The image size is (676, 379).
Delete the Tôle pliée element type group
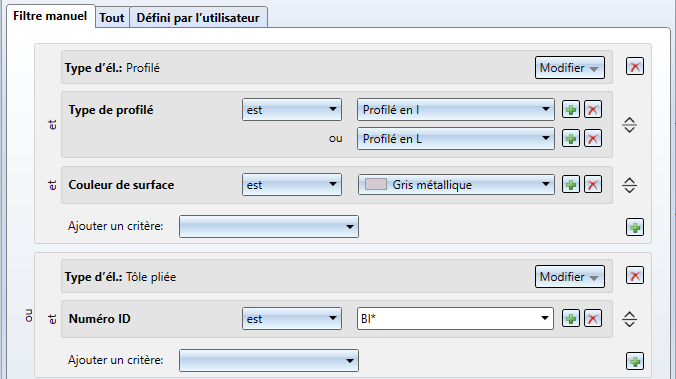tap(635, 276)
